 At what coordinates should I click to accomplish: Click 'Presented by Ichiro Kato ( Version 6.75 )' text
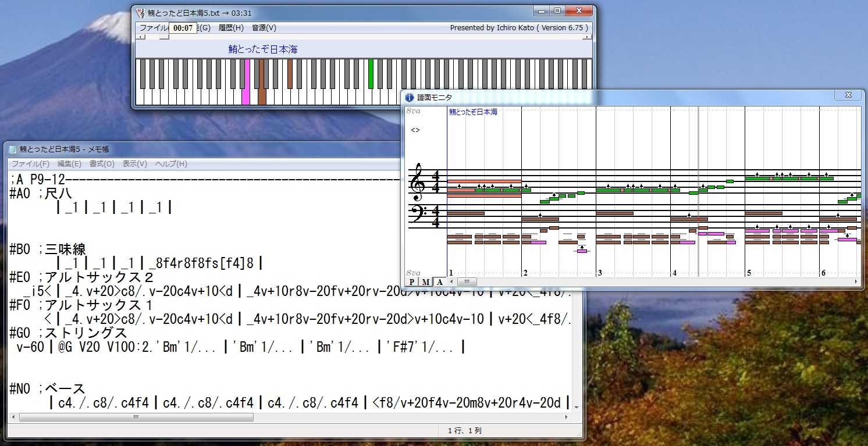[x=519, y=28]
